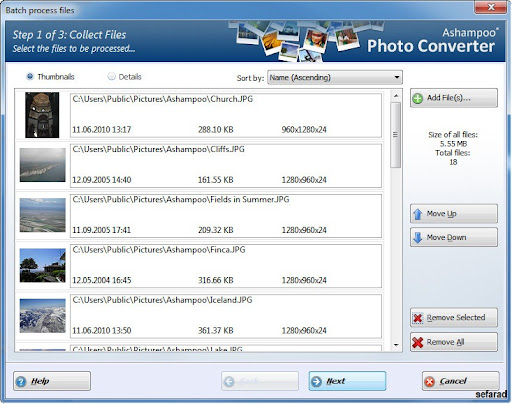This screenshot has height=404, width=512.
Task: Select the Thumbnails view radio button
Action: coord(30,77)
